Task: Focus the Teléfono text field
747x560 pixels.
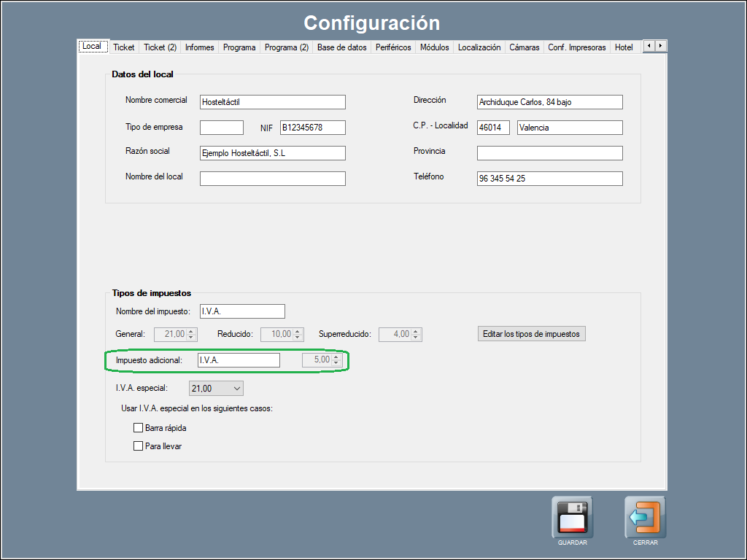Action: [549, 179]
